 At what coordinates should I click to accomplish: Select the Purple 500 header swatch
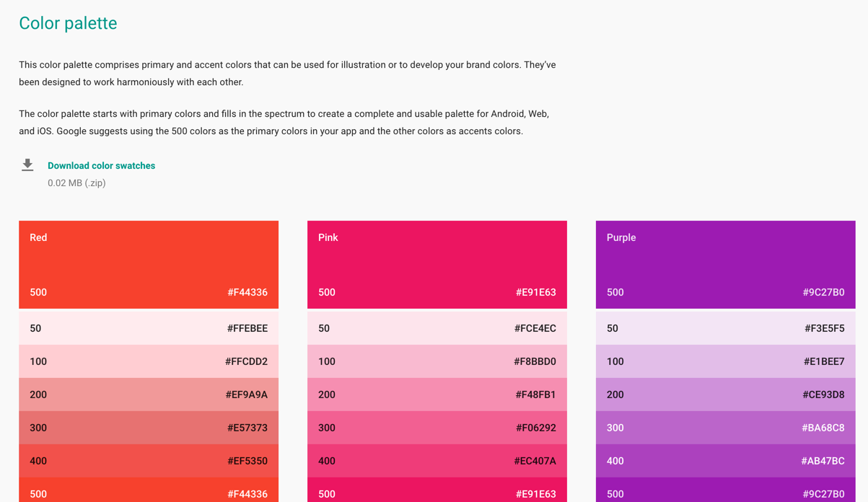tap(726, 265)
